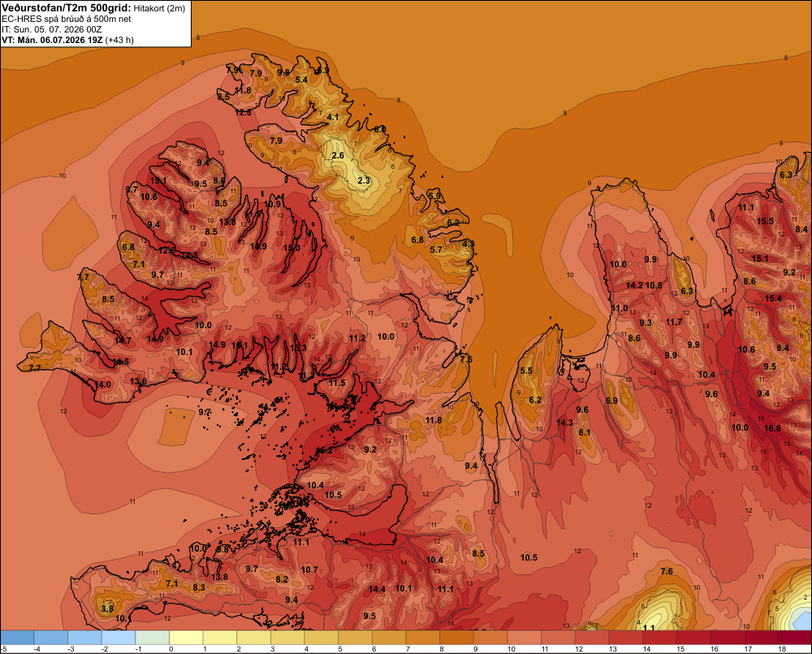Image resolution: width=812 pixels, height=654 pixels.
Task: Click the 2.3 temperature label on the map
Action: coord(364,180)
